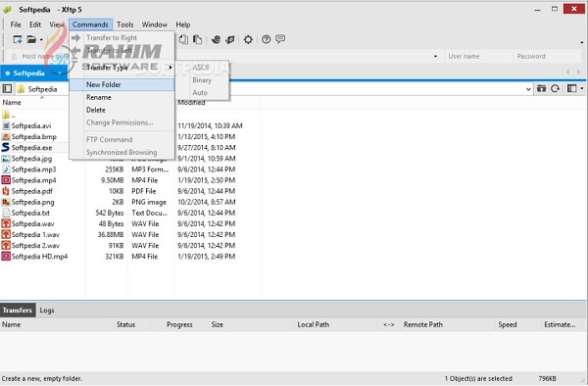Screen dimensions: 588x386
Task: Click Softpedia.png file icon
Action: 6,202
